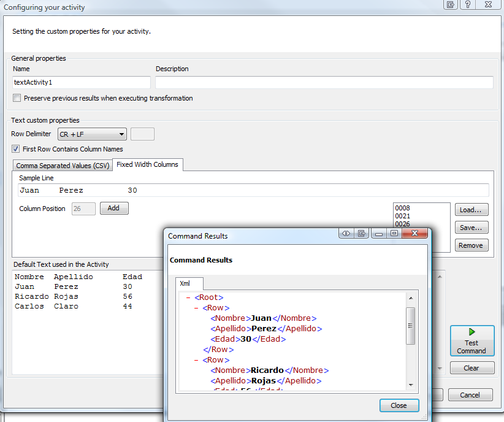Run the Test Command button
Viewport: 504px width, 422px height.
[x=472, y=340]
